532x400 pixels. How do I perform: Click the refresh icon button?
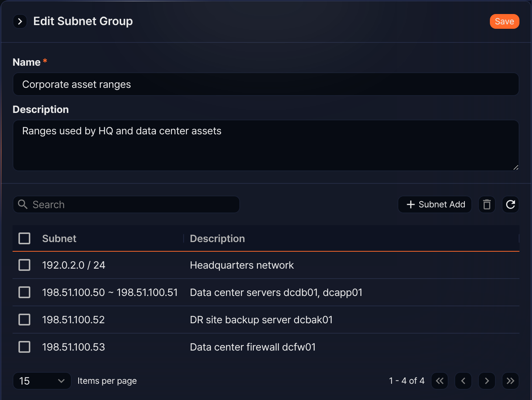[511, 204]
